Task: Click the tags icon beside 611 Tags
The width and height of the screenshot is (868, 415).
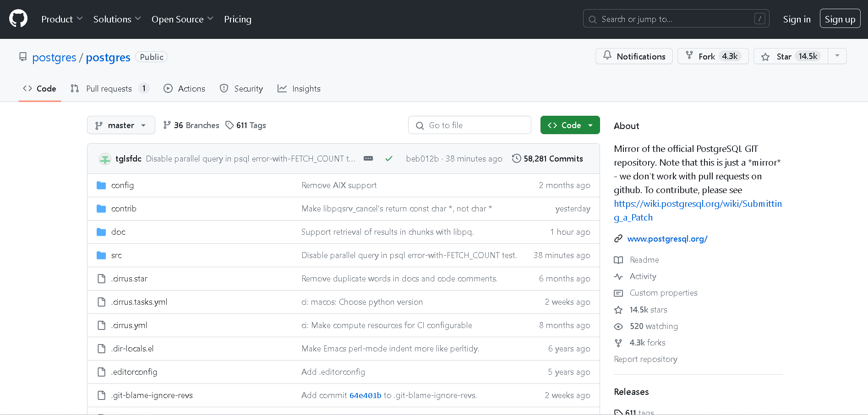Action: coord(229,125)
